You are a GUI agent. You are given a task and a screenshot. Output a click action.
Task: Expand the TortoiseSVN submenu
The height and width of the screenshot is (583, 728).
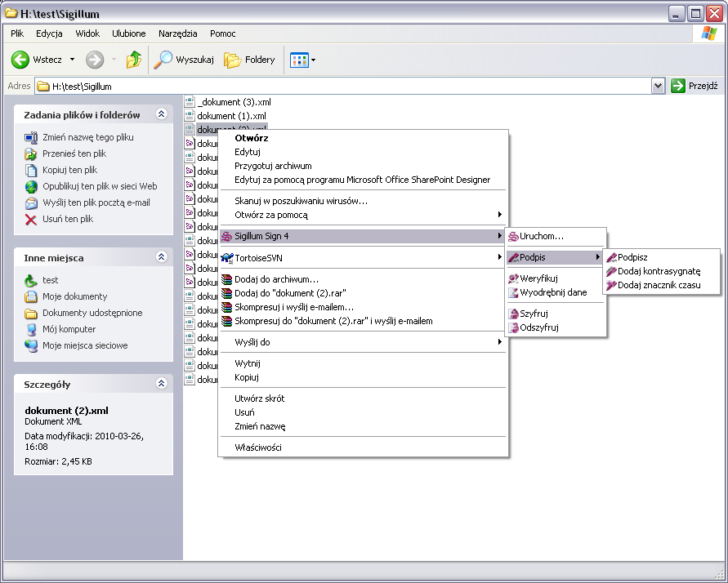point(499,257)
